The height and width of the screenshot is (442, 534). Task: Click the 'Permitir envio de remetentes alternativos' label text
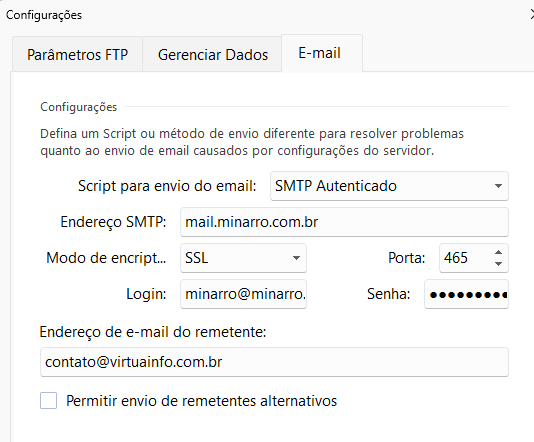tap(201, 401)
